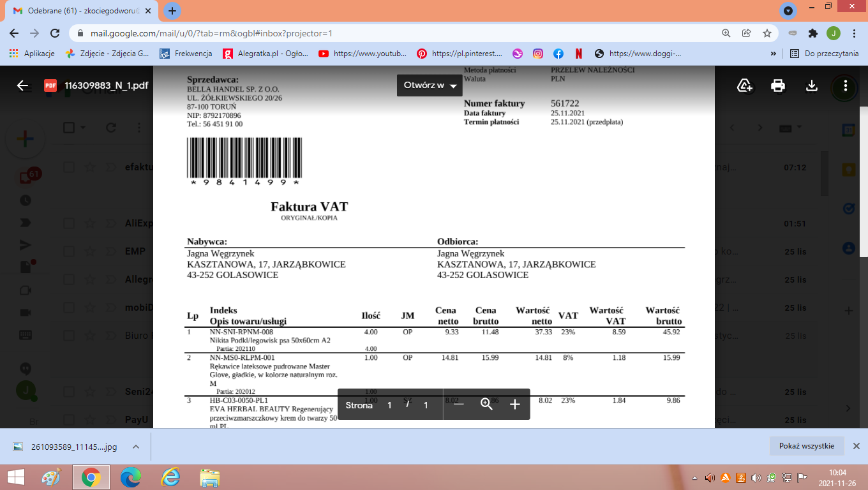Open the 'Zdjęcie - Zdjęcia G...' bookmark
Viewport: 868px width, 490px height.
coord(107,54)
